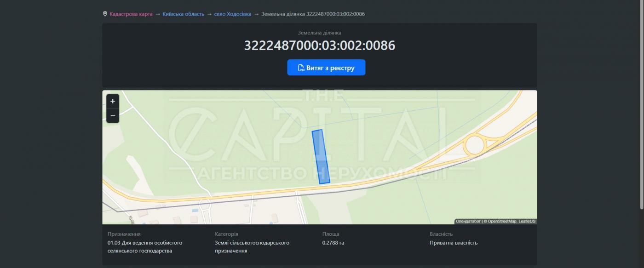Click the location pin icon in breadcrumb
Image resolution: width=644 pixels, height=268 pixels.
[105, 14]
